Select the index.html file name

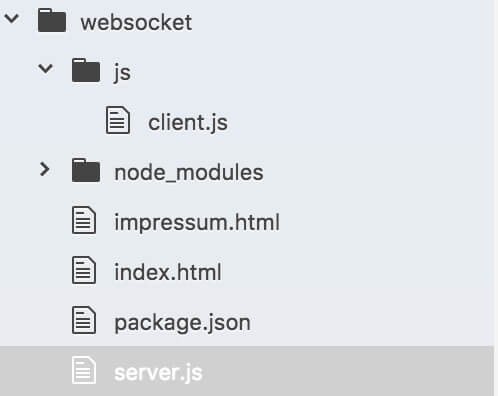[168, 272]
